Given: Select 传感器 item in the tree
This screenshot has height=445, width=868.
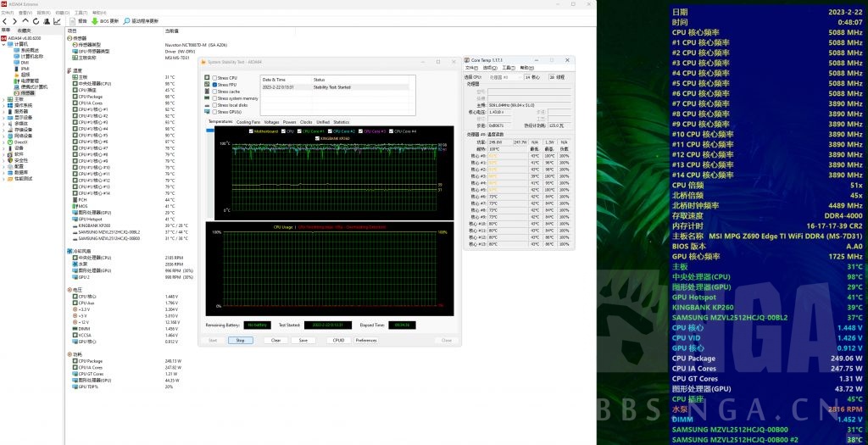Looking at the screenshot, I should tap(27, 93).
